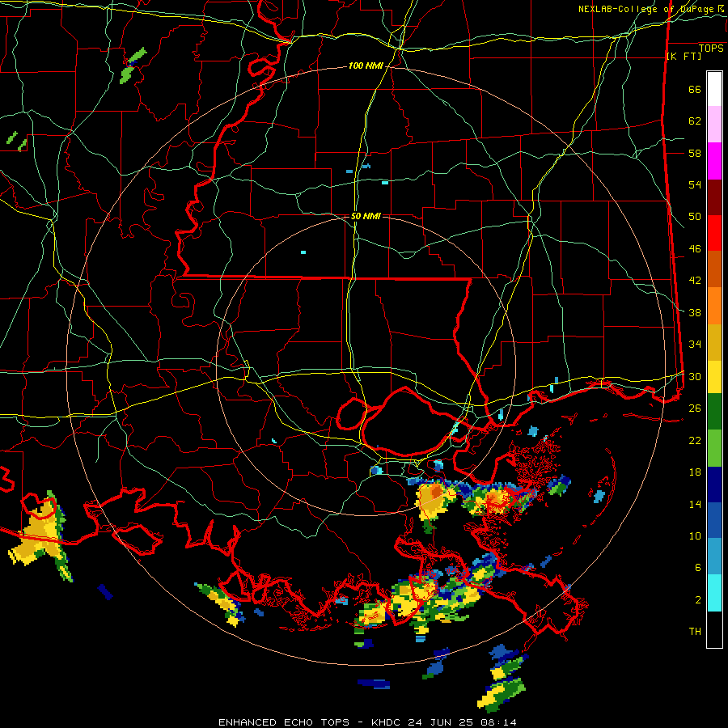The height and width of the screenshot is (728, 728).
Task: Click the cyan 2 kft legend swatch
Action: [714, 593]
